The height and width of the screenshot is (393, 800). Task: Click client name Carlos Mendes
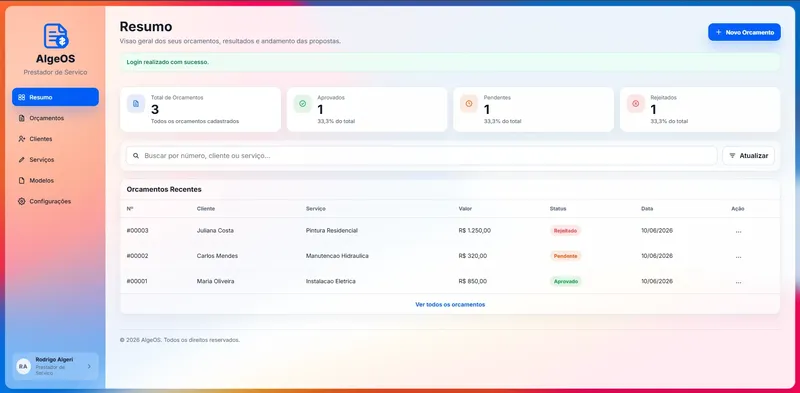217,256
